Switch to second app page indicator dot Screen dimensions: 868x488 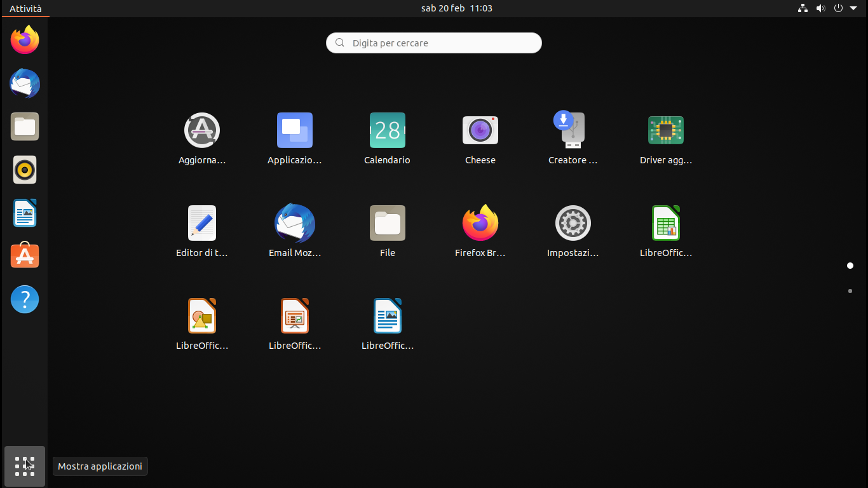pyautogui.click(x=850, y=291)
